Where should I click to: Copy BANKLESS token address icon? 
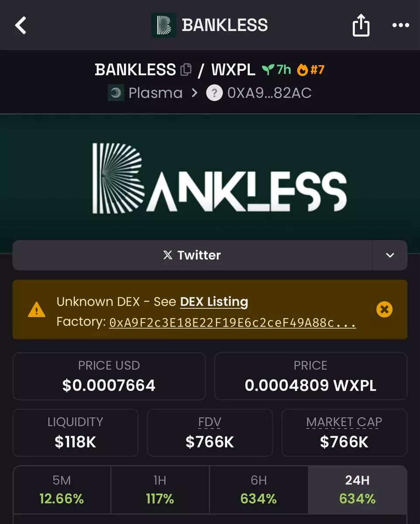(186, 70)
